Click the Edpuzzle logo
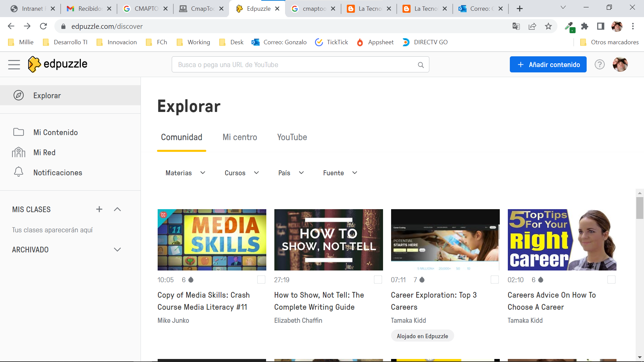644x362 pixels. pos(57,64)
